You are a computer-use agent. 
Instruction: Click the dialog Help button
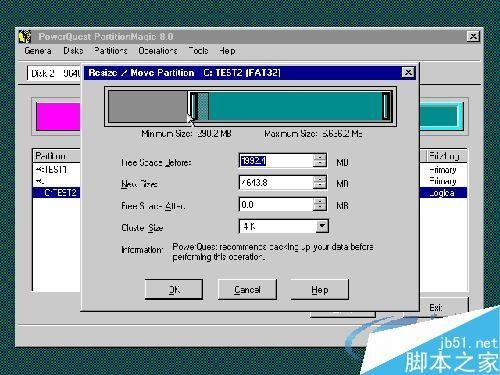coord(320,289)
